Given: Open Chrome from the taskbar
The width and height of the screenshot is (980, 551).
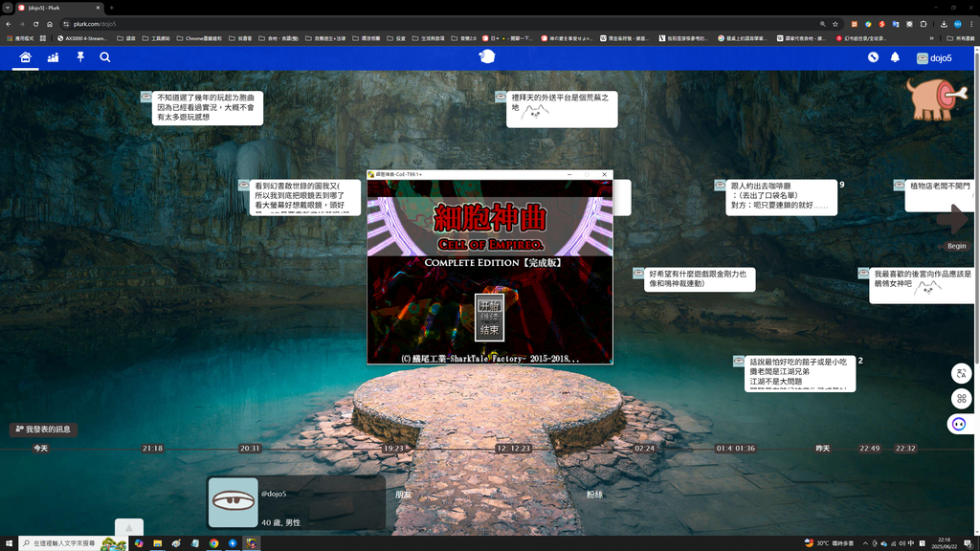Looking at the screenshot, I should tap(213, 543).
